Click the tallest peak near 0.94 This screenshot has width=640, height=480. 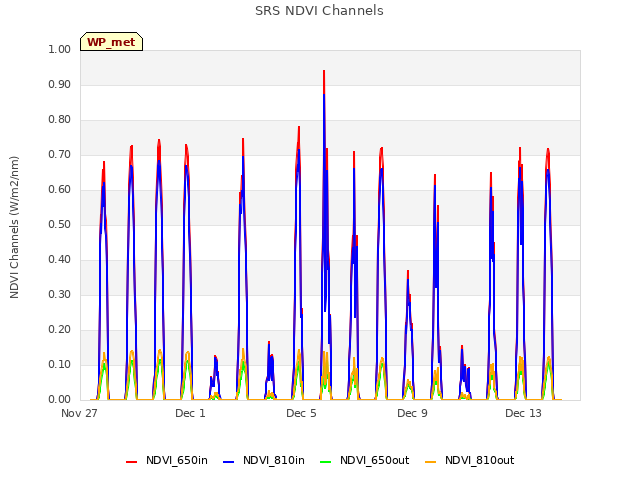click(324, 71)
